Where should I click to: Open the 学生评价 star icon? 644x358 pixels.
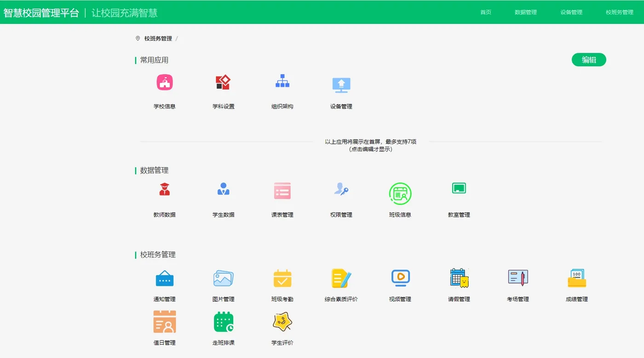pyautogui.click(x=282, y=322)
